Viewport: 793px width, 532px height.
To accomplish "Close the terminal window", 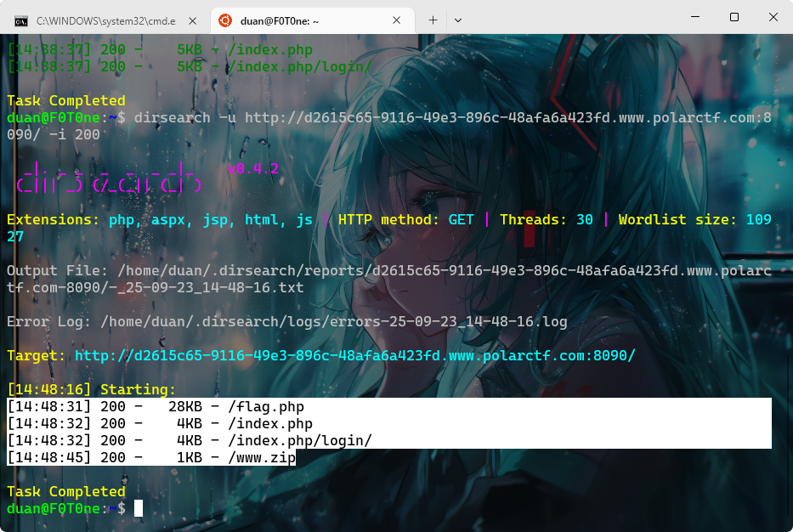I will tap(773, 17).
